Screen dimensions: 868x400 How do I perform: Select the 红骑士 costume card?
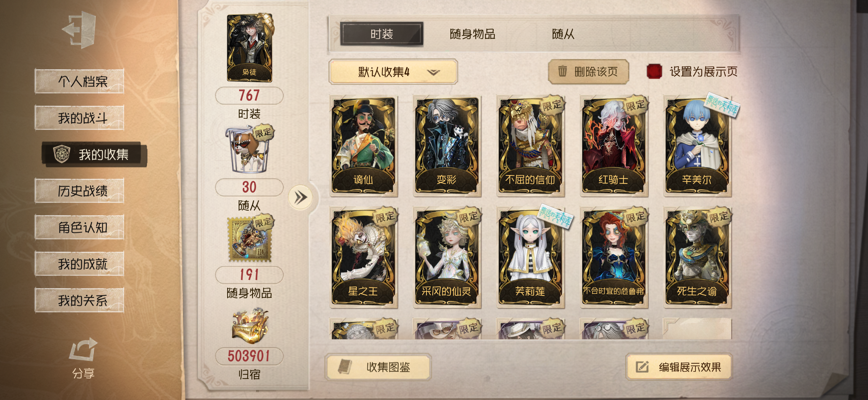click(x=614, y=146)
